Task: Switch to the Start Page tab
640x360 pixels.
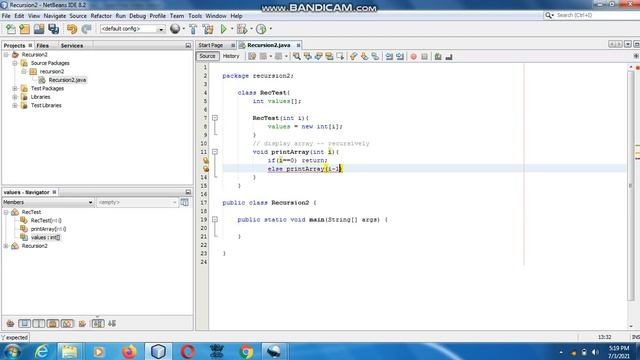Action: [x=211, y=45]
